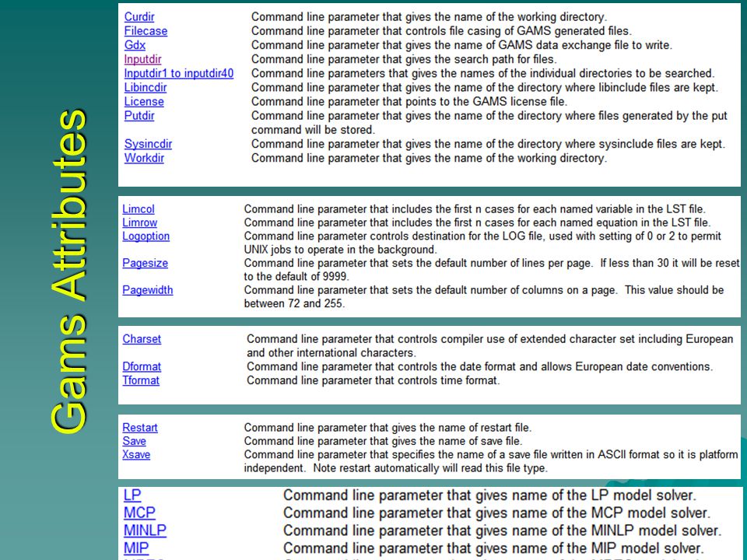Open the License parameter link

click(144, 101)
